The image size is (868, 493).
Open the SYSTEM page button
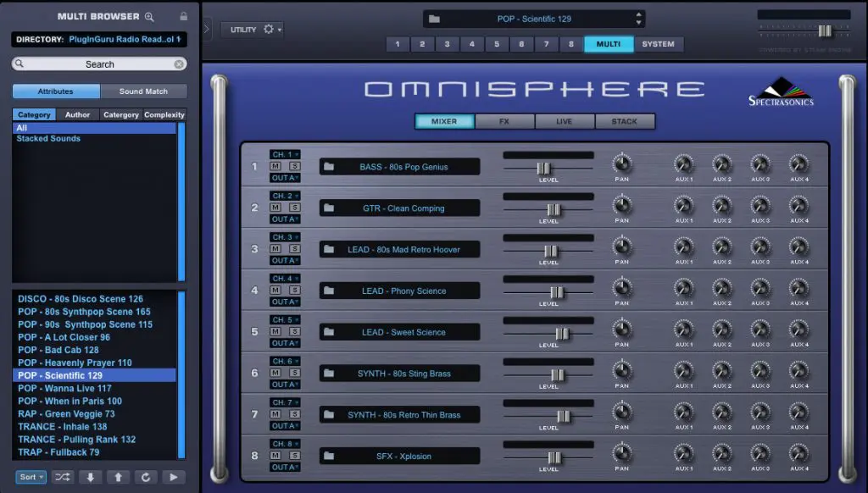click(659, 44)
